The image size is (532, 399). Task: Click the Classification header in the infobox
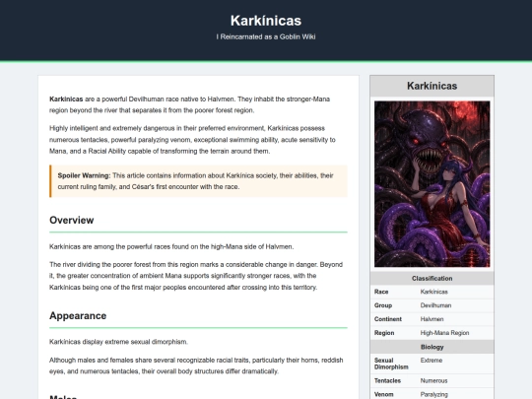(x=432, y=278)
